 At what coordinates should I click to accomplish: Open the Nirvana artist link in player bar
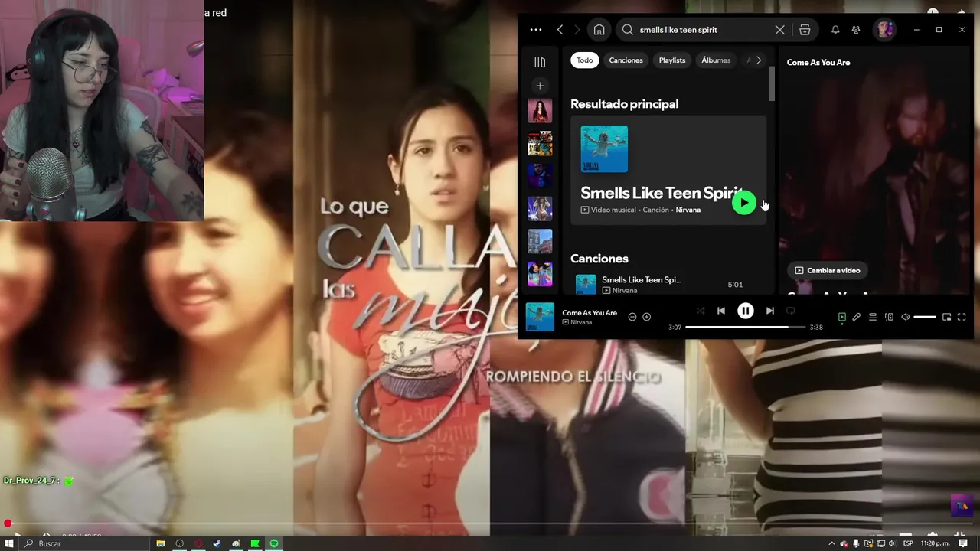pyautogui.click(x=581, y=322)
